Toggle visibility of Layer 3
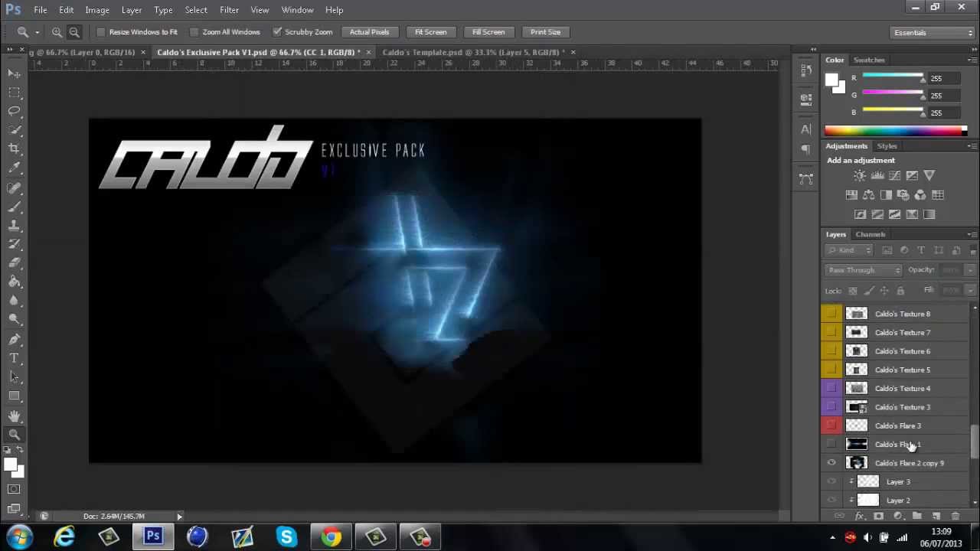This screenshot has width=980, height=551. coord(831,482)
